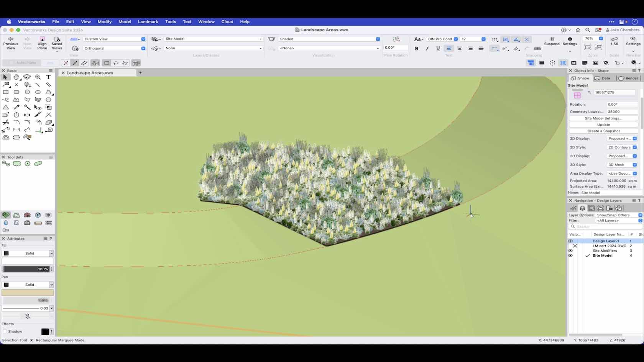
Task: Open the Layer Options Show/Snap Others dropdown
Action: click(619, 215)
